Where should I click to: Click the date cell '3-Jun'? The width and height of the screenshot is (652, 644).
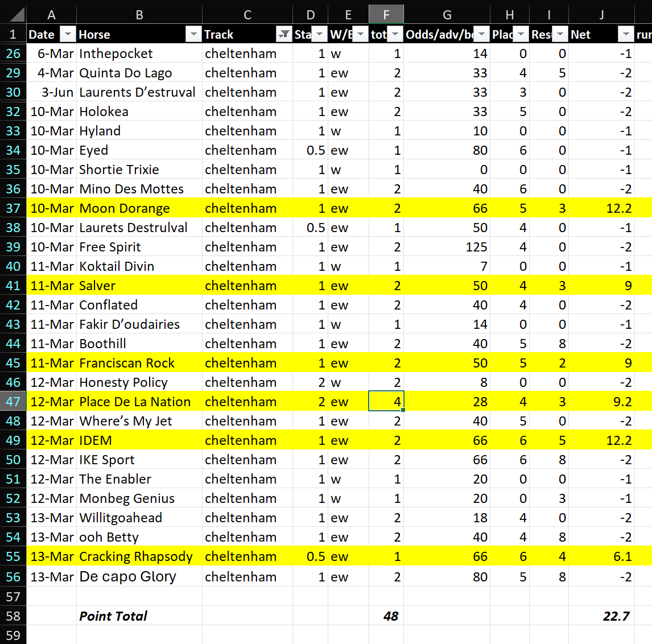(x=52, y=92)
